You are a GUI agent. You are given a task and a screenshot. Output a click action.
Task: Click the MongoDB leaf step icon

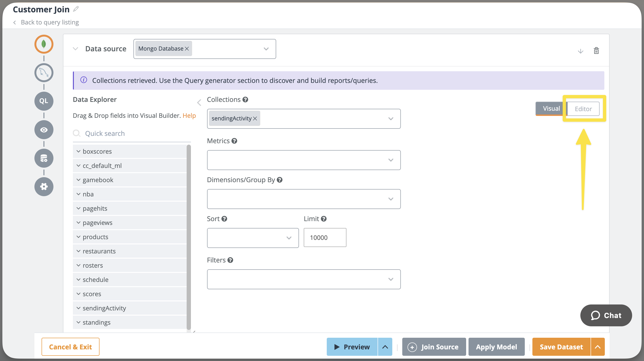(44, 44)
